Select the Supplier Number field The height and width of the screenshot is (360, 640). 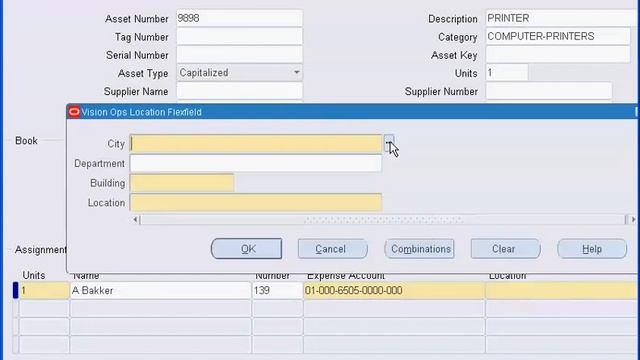pyautogui.click(x=549, y=91)
